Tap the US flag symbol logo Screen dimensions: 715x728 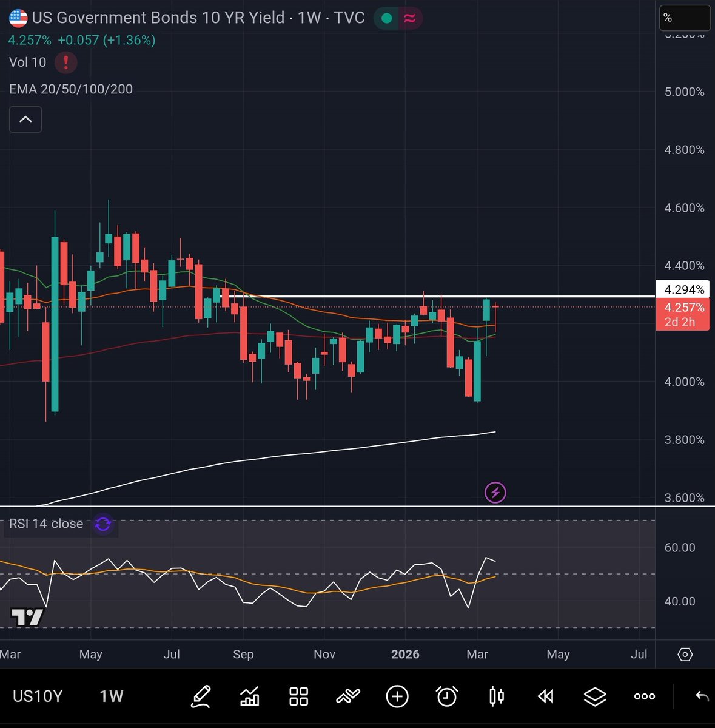(18, 17)
